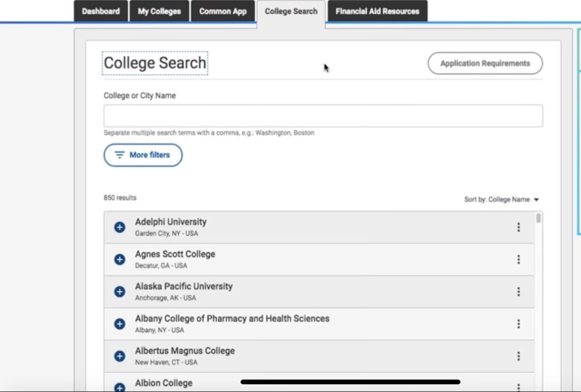Select Albany College of Pharmacy and Health Sciences
This screenshot has width=581, height=392.
[232, 319]
